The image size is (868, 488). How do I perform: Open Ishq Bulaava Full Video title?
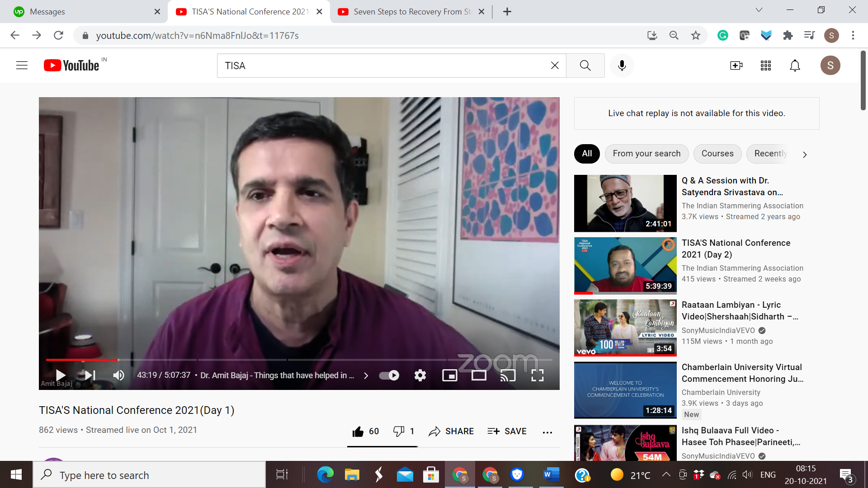pyautogui.click(x=741, y=436)
